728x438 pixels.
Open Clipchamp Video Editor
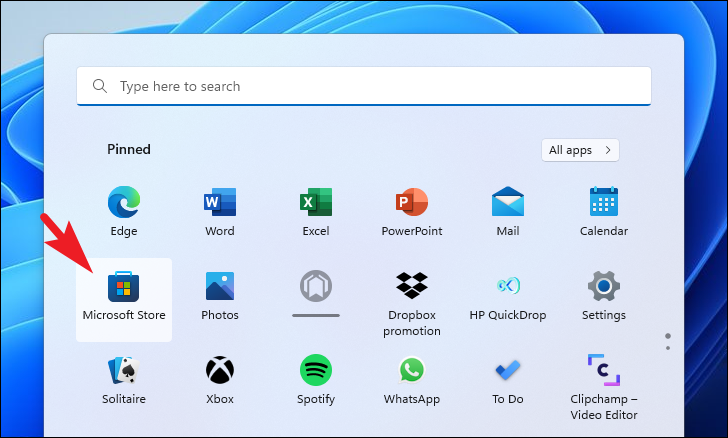(604, 387)
